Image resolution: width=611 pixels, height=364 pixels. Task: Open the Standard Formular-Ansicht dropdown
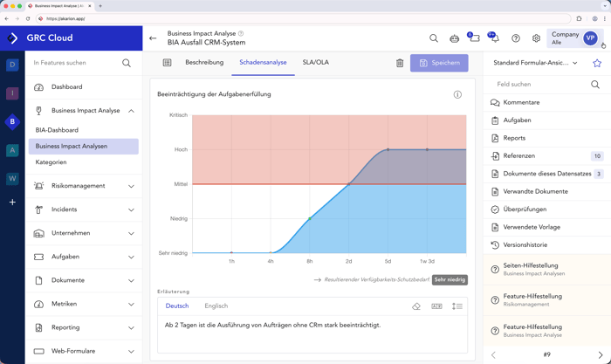535,63
